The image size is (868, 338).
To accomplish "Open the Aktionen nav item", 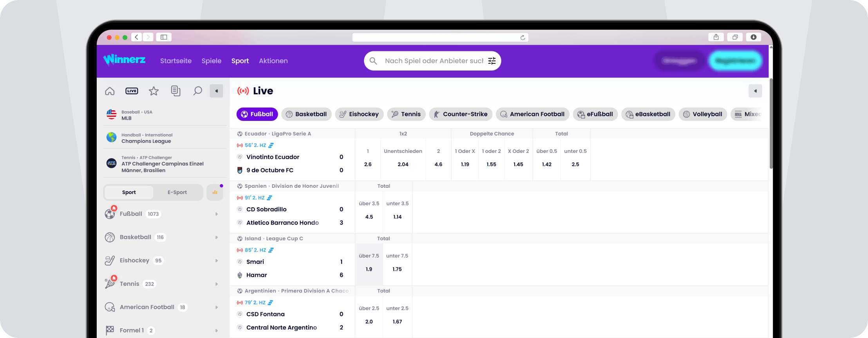I will (x=273, y=61).
